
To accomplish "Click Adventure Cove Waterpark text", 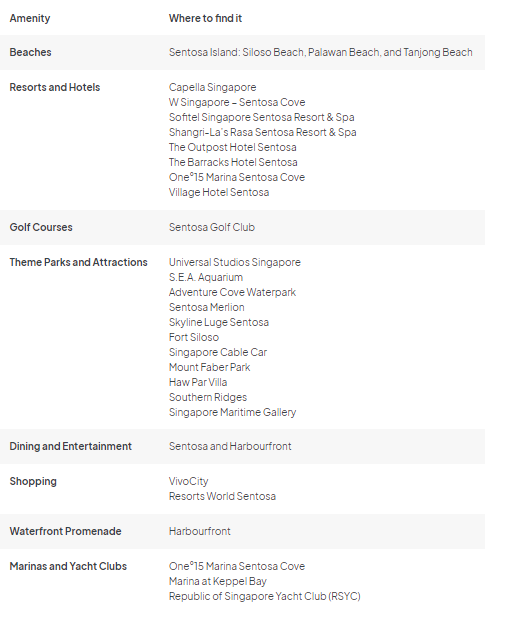I will click(x=232, y=292).
